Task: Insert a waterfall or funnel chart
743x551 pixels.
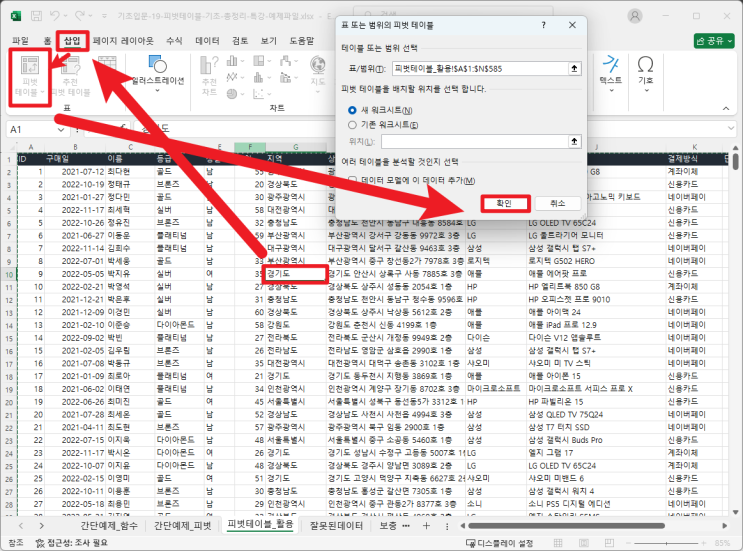Action: tap(285, 61)
